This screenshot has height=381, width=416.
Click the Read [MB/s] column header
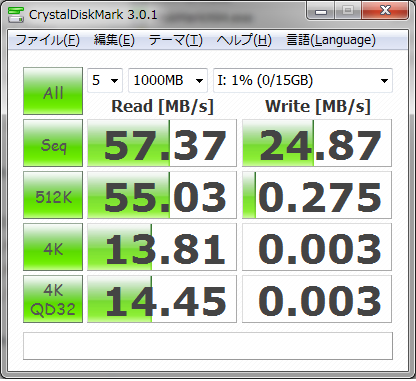[x=162, y=106]
